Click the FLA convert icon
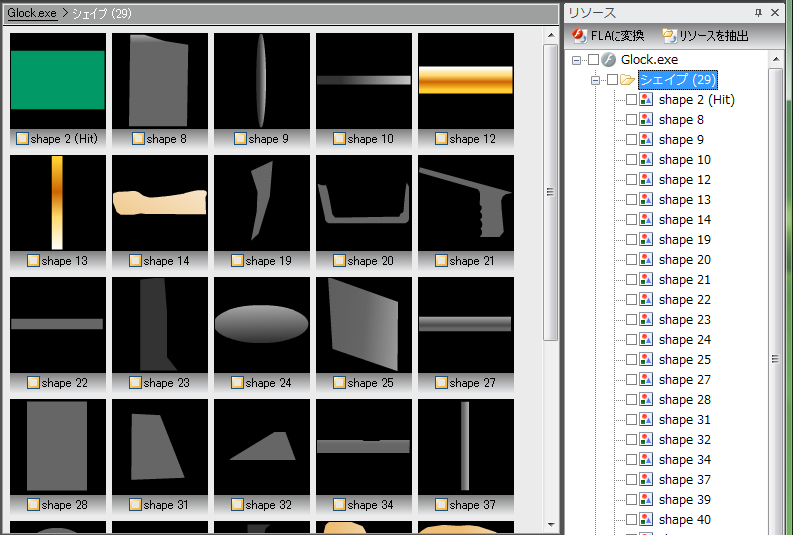Viewport: 793px width, 535px height. coord(579,35)
